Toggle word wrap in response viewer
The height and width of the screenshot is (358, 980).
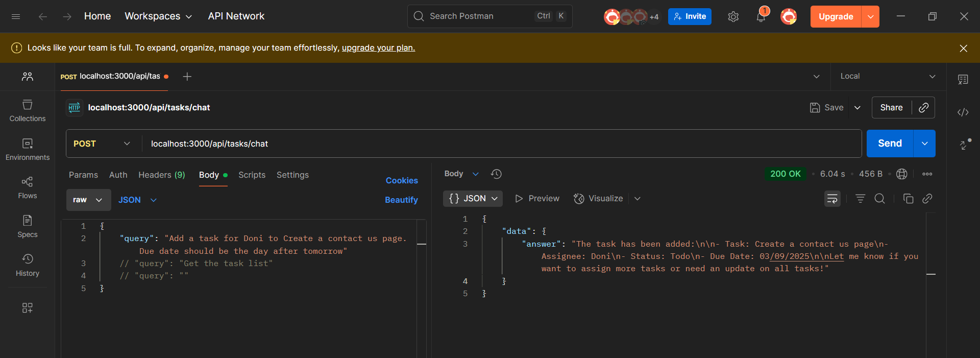832,199
